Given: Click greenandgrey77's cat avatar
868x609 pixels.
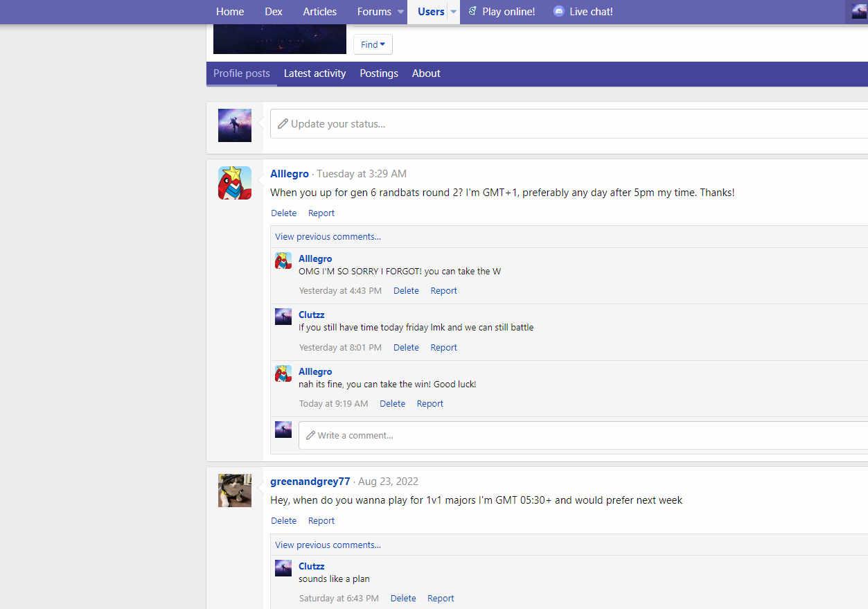Looking at the screenshot, I should coord(235,491).
